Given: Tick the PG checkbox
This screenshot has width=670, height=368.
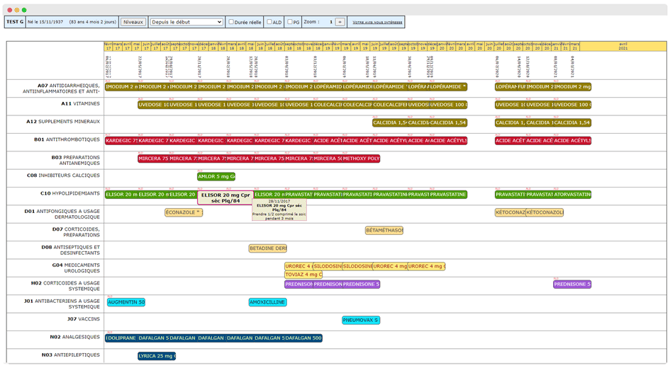Looking at the screenshot, I should pos(290,22).
